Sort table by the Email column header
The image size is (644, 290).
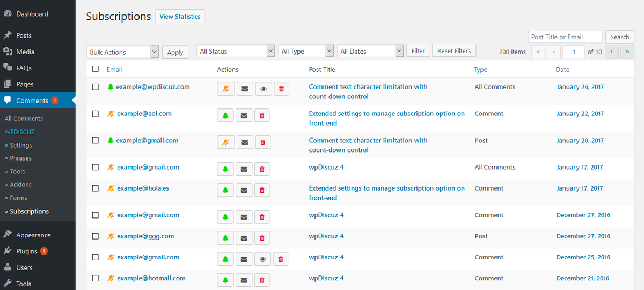(114, 69)
